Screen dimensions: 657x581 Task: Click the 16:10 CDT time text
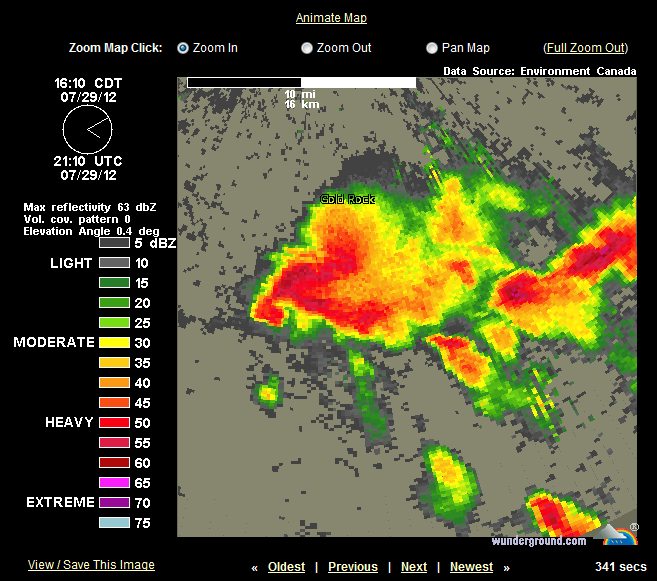[x=88, y=83]
